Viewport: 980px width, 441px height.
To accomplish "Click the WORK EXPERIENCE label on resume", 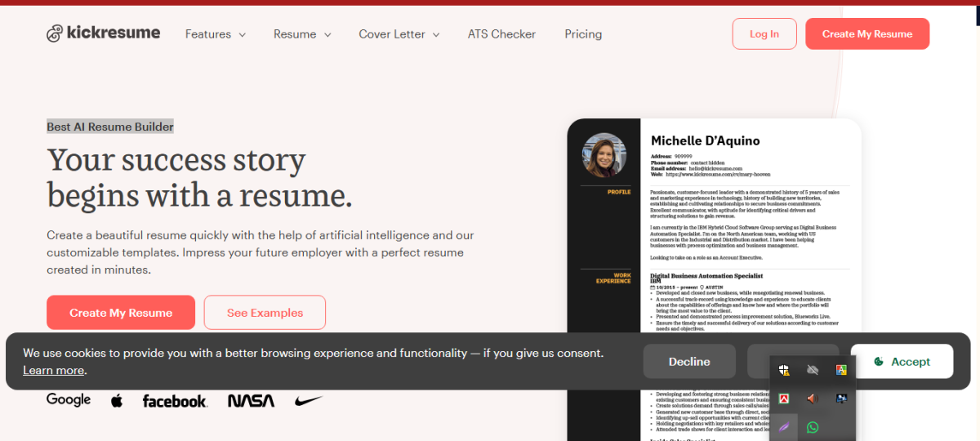I will (613, 278).
